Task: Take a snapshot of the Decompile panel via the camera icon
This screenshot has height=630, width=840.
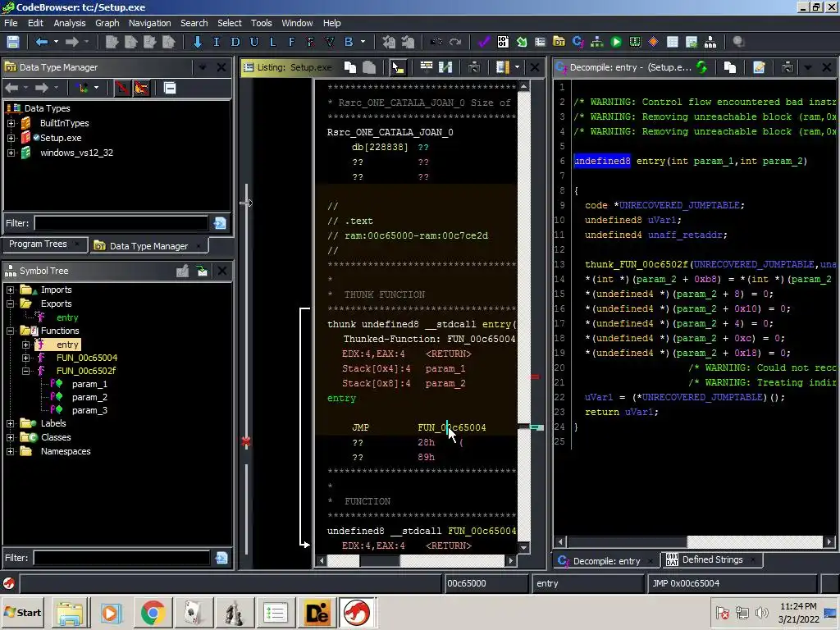Action: coord(787,67)
